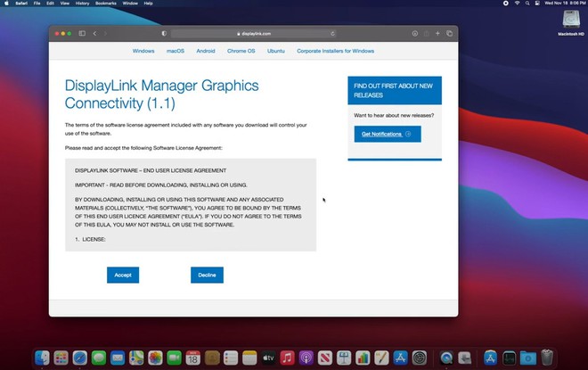Open Pages from the Dock
588x370 pixels.
381,358
